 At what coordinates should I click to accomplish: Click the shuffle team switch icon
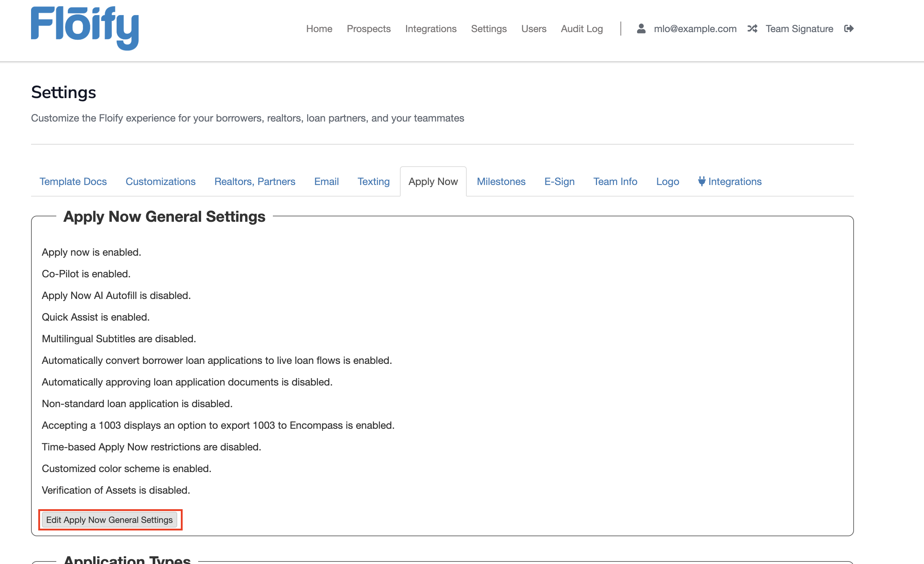click(x=752, y=29)
